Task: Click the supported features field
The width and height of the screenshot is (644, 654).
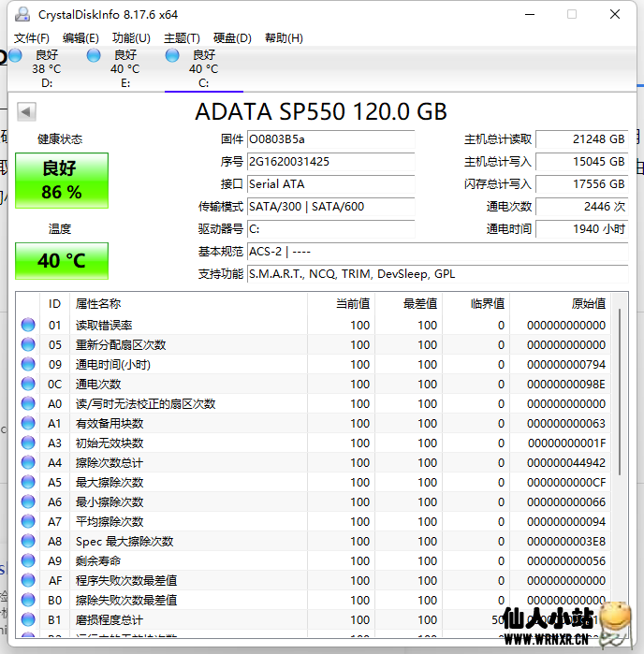Action: coord(438,274)
